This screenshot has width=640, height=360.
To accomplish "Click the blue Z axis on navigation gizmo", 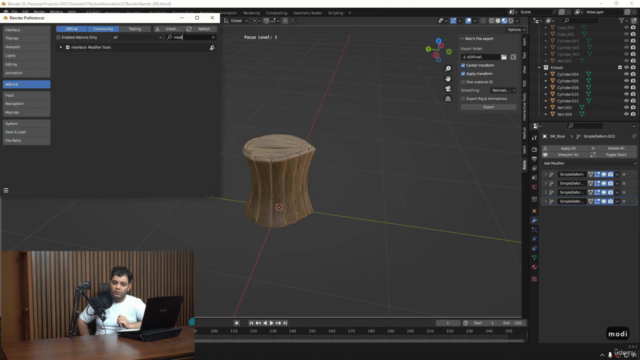I will (x=438, y=41).
